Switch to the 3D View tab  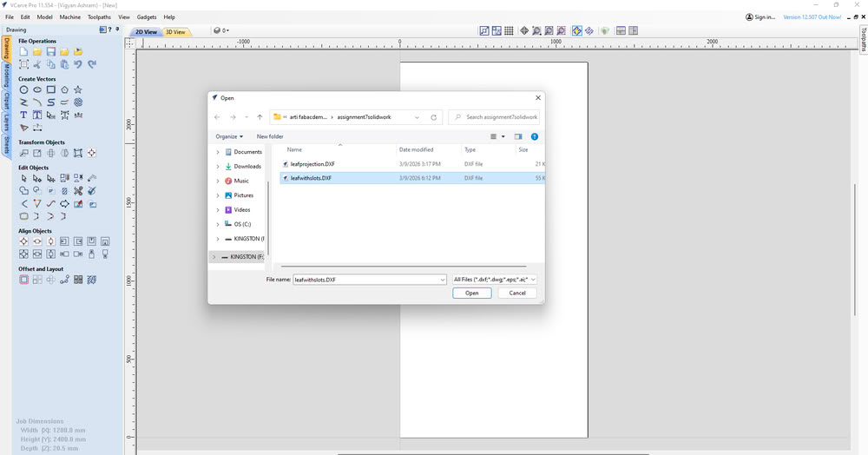click(x=175, y=32)
